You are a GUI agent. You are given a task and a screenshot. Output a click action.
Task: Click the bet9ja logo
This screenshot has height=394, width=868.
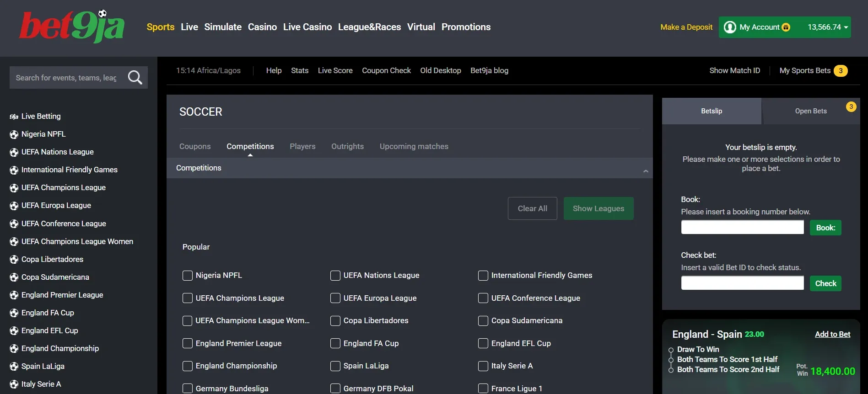click(72, 27)
